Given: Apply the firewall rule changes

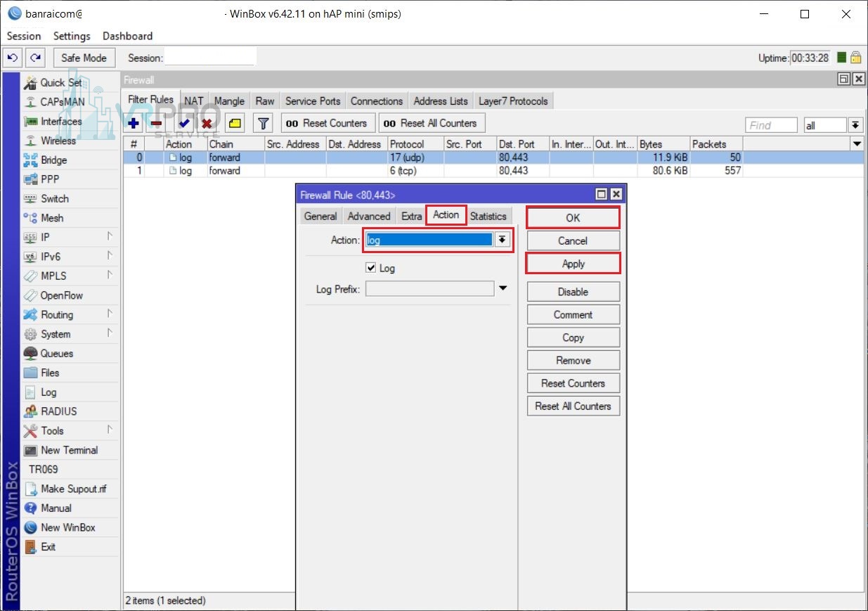Looking at the screenshot, I should point(573,264).
